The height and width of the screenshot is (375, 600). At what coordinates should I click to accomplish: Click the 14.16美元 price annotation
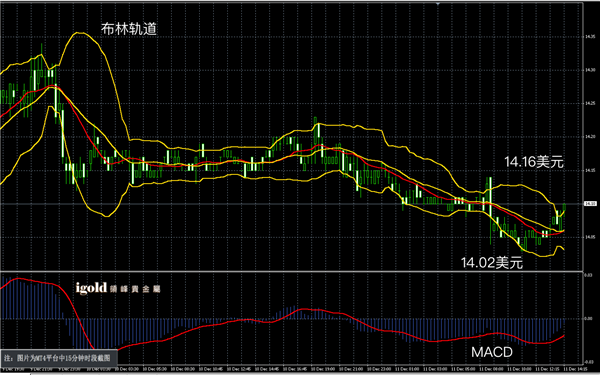tap(534, 162)
